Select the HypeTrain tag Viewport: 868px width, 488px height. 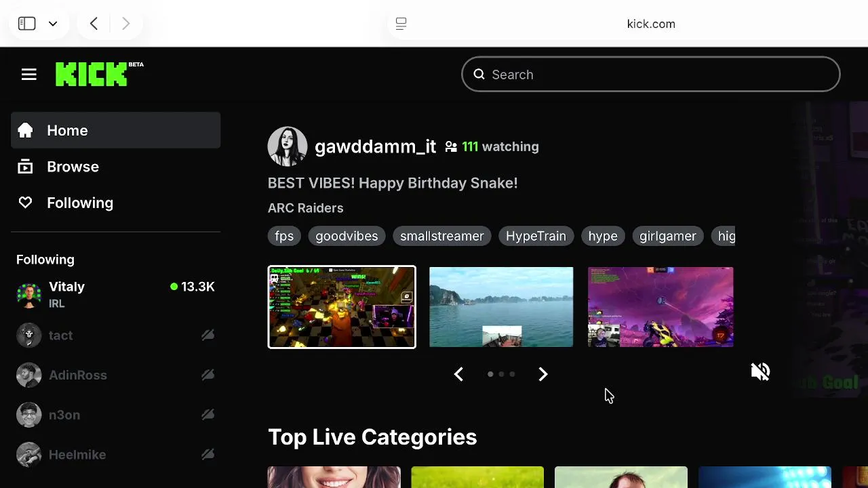click(536, 236)
